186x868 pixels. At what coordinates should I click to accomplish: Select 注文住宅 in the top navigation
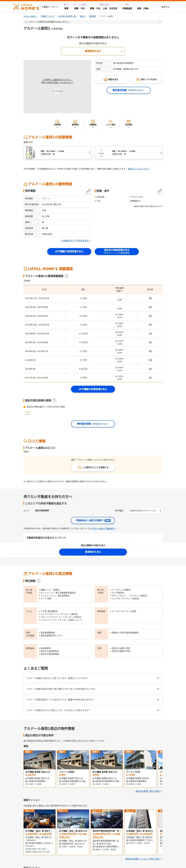113,8
